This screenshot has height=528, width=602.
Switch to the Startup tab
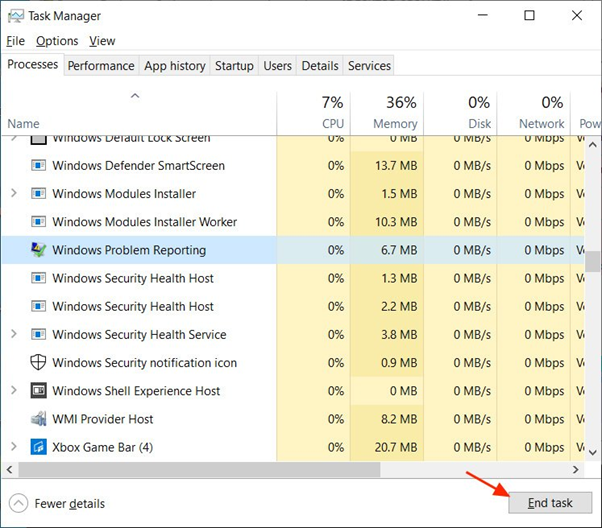(x=234, y=66)
